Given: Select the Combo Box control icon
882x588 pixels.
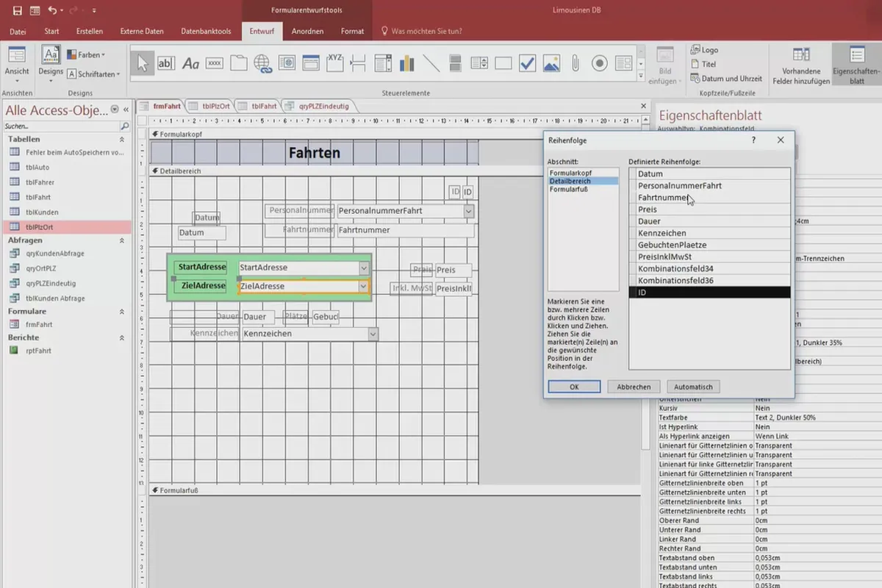Looking at the screenshot, I should pyautogui.click(x=383, y=64).
